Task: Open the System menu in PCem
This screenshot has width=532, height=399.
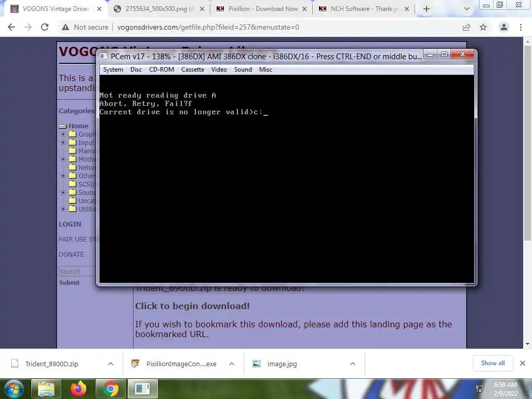Action: click(x=113, y=70)
